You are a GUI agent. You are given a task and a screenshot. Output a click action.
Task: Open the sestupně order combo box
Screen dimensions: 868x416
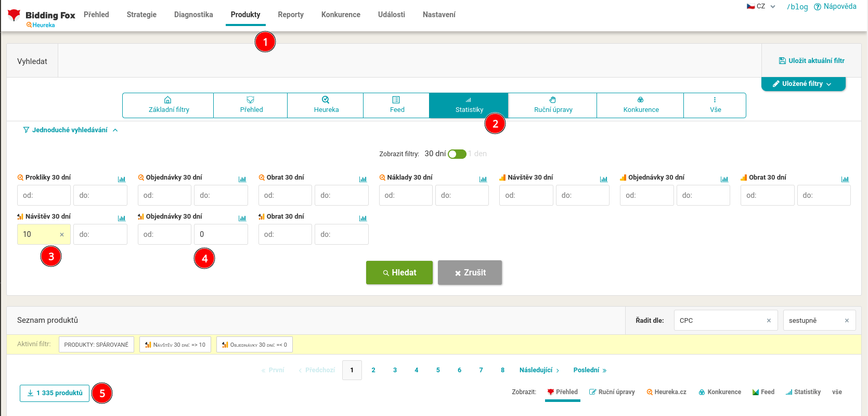(x=819, y=320)
